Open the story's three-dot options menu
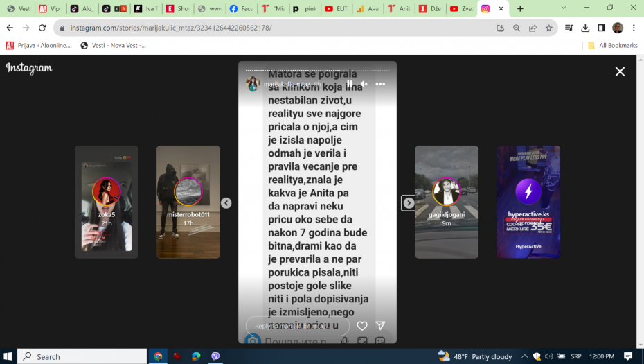 pyautogui.click(x=380, y=84)
